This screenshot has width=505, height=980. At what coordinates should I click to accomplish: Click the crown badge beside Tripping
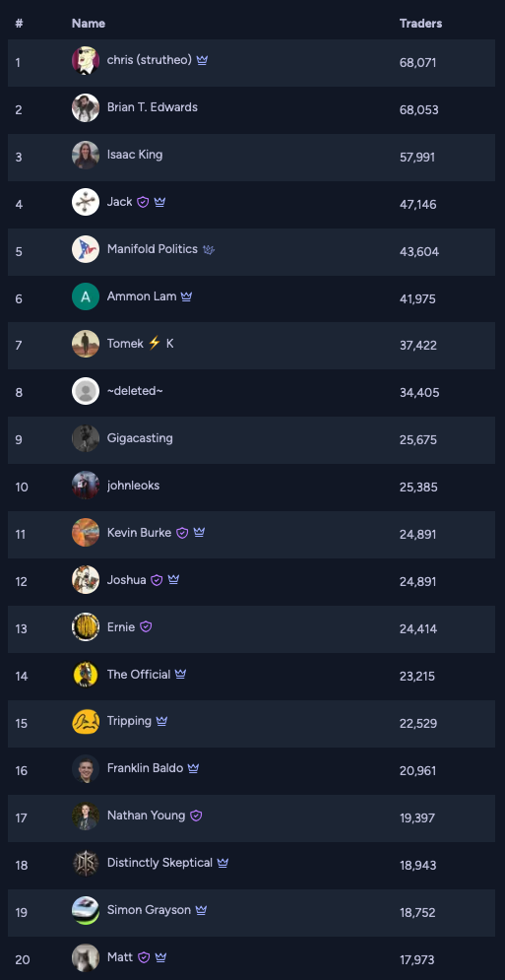click(161, 721)
